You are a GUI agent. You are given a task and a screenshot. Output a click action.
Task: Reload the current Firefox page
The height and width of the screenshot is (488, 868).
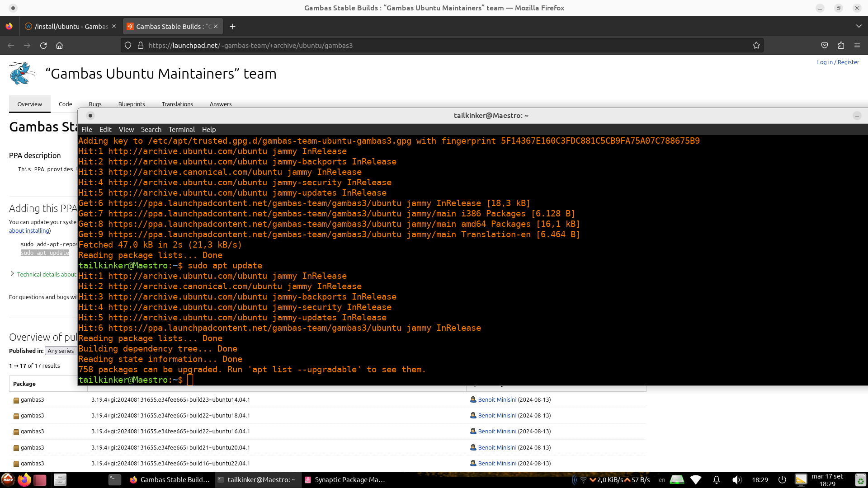coord(43,45)
